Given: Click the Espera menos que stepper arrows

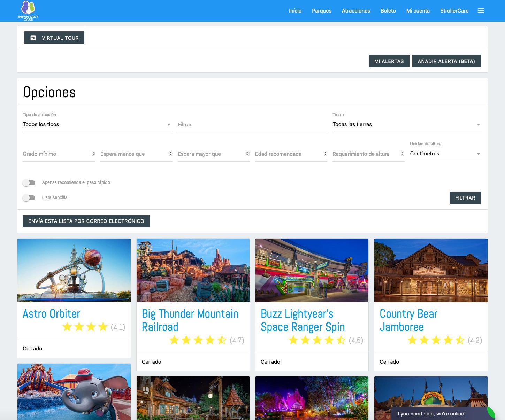Looking at the screenshot, I should click(x=170, y=154).
